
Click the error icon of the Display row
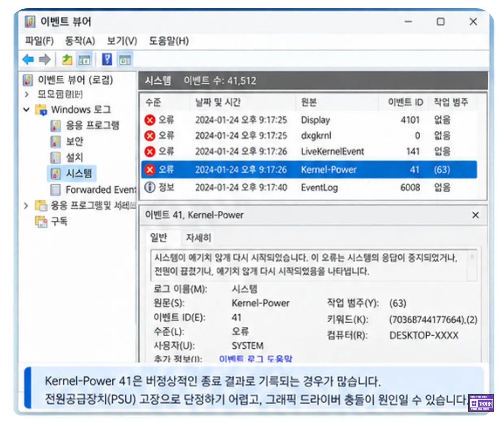tap(150, 120)
